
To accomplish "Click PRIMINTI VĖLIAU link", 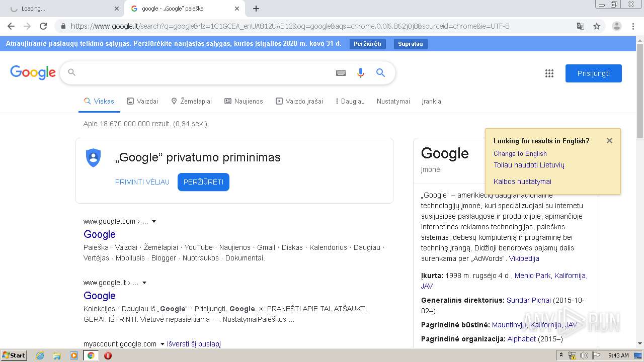I will [x=142, y=182].
